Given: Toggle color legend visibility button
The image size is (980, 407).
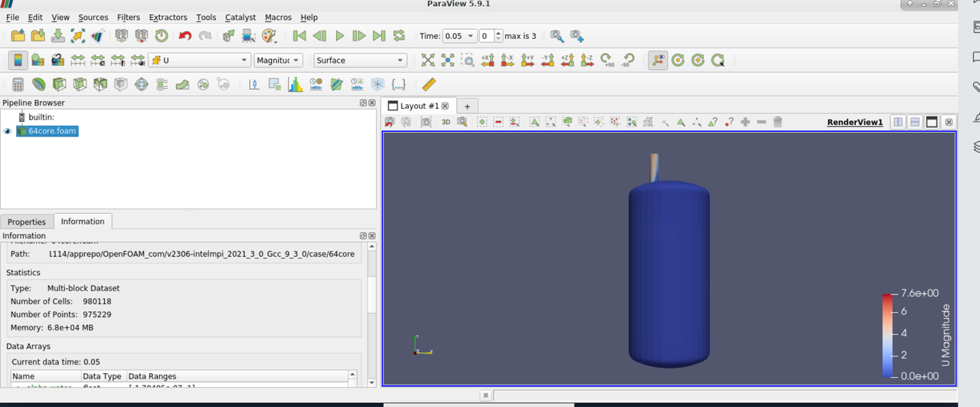Looking at the screenshot, I should pyautogui.click(x=18, y=60).
